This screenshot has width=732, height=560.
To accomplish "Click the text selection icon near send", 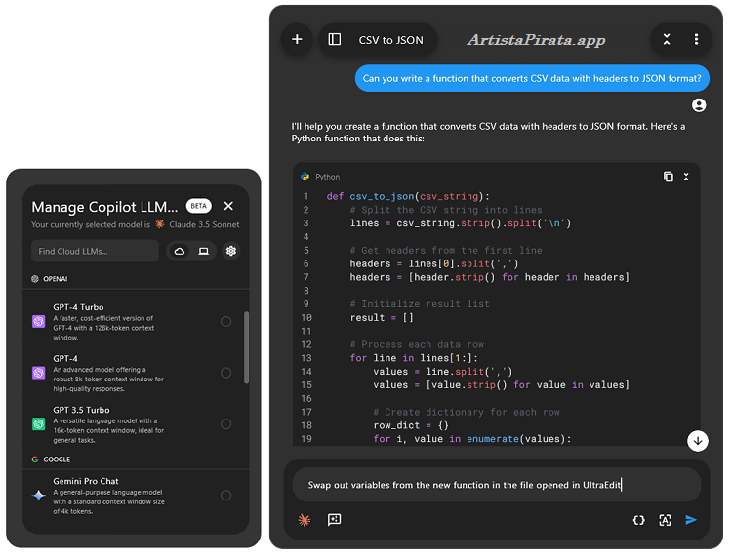I will click(665, 520).
